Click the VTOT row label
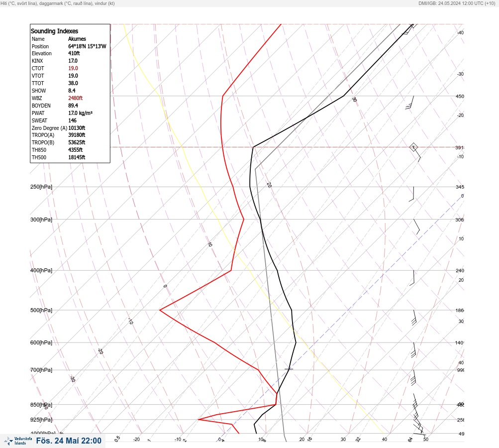Image resolution: width=499 pixels, height=448 pixels. [x=38, y=76]
